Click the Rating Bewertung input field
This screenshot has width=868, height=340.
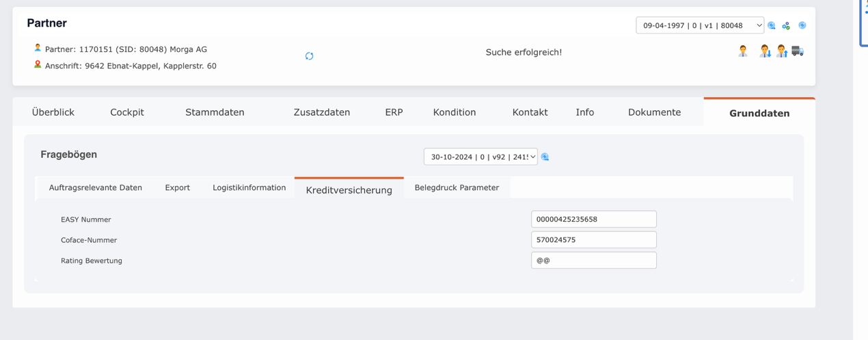tap(593, 260)
